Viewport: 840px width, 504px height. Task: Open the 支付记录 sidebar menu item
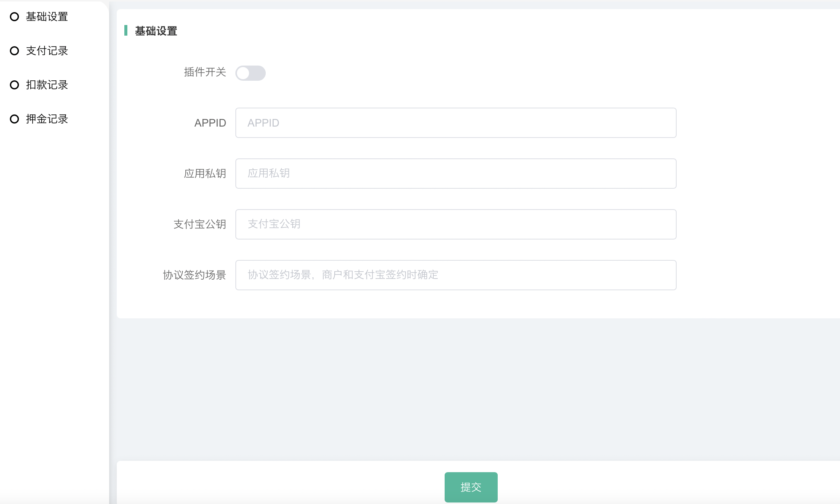tap(47, 51)
